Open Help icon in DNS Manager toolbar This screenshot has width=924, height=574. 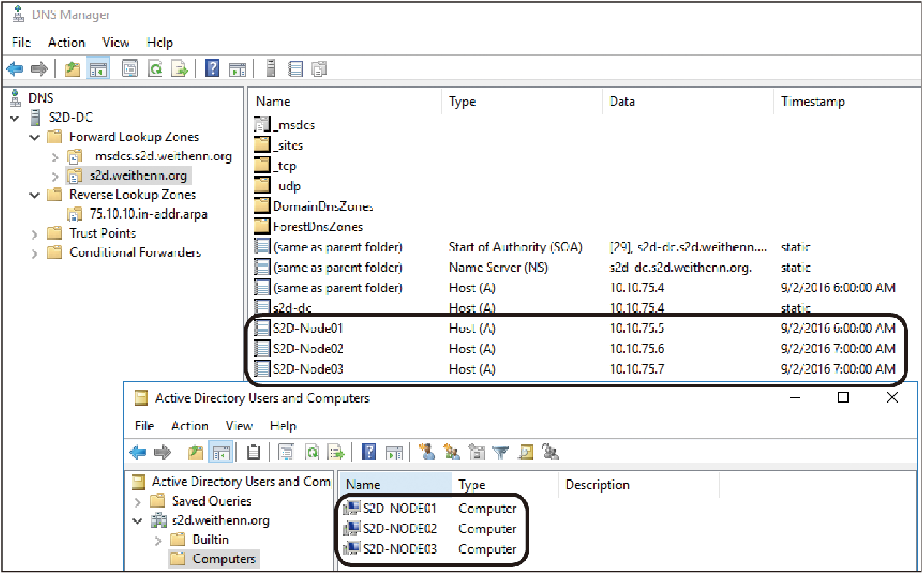[x=212, y=68]
